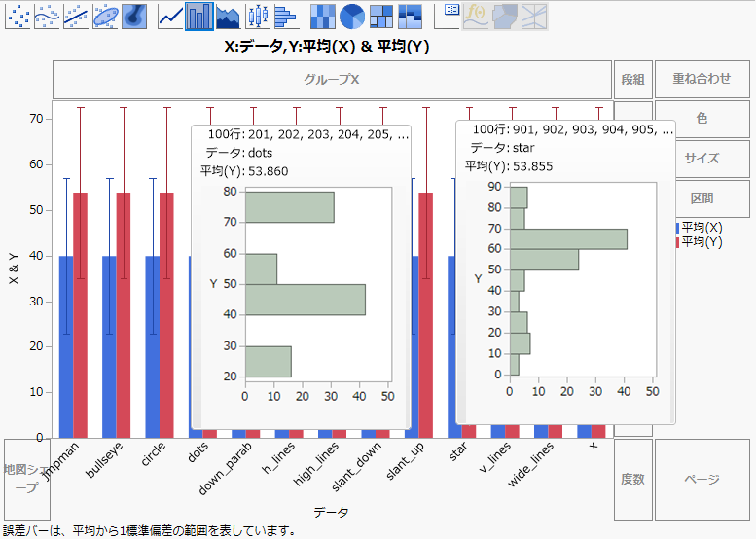This screenshot has height=539, width=756.
Task: Select the Histogram element icon
Action: pyautogui.click(x=286, y=16)
